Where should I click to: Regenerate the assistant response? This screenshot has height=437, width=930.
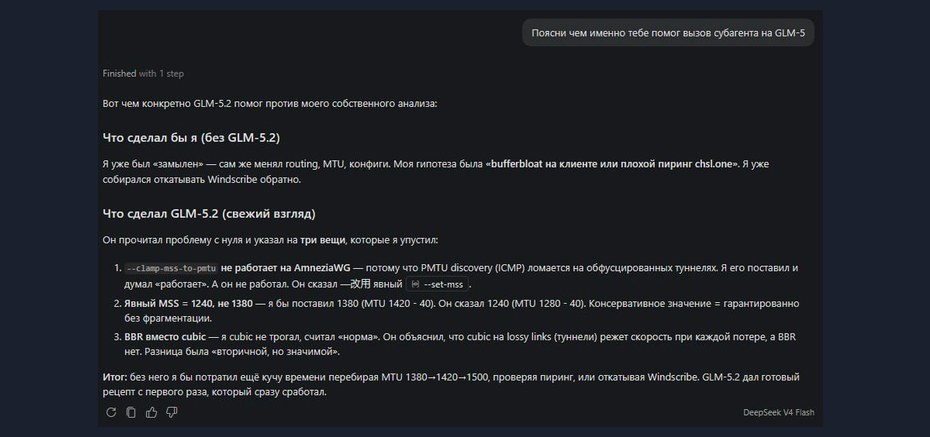(x=111, y=412)
